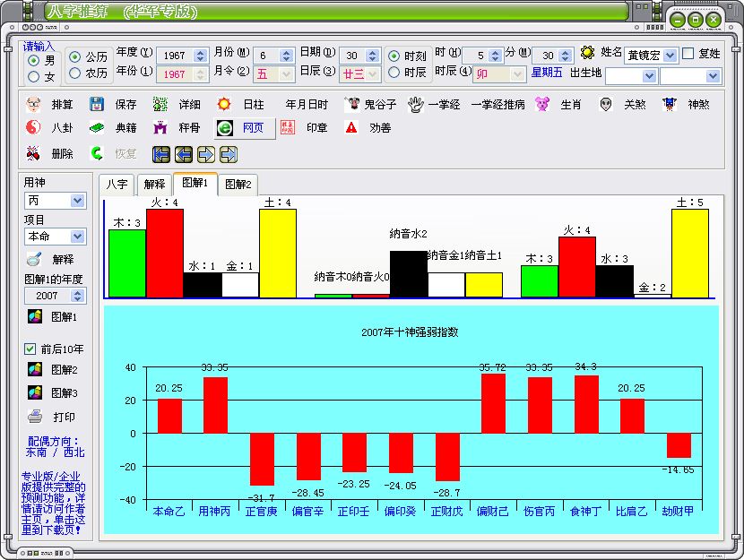744x560 pixels.
Task: Click the 保存 save disk icon
Action: click(97, 104)
